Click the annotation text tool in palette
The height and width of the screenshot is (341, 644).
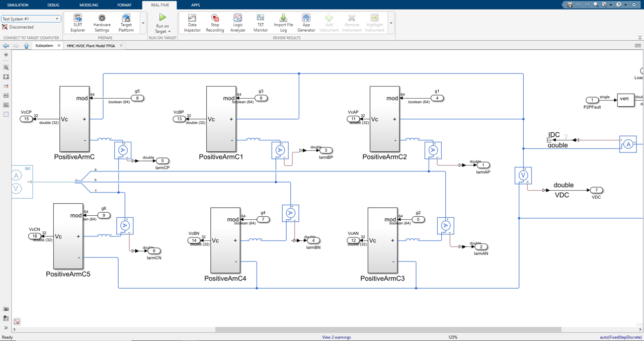coord(6,96)
